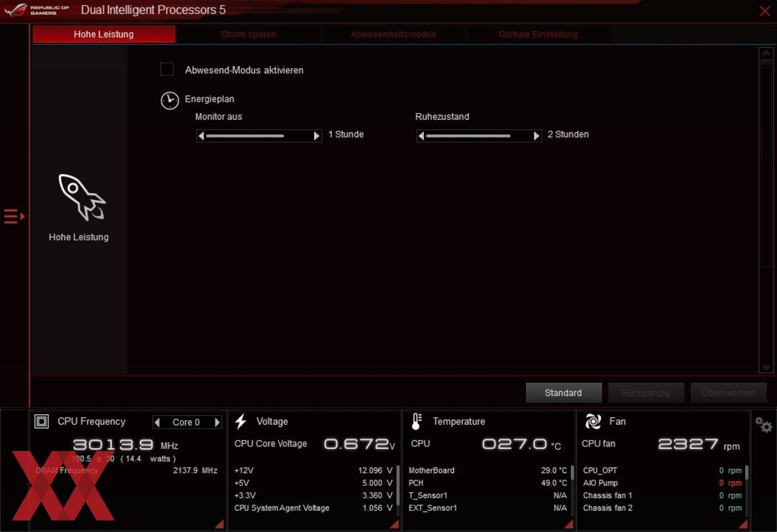Expand the Fan panel corner triangle
The height and width of the screenshot is (532, 777).
point(743,524)
